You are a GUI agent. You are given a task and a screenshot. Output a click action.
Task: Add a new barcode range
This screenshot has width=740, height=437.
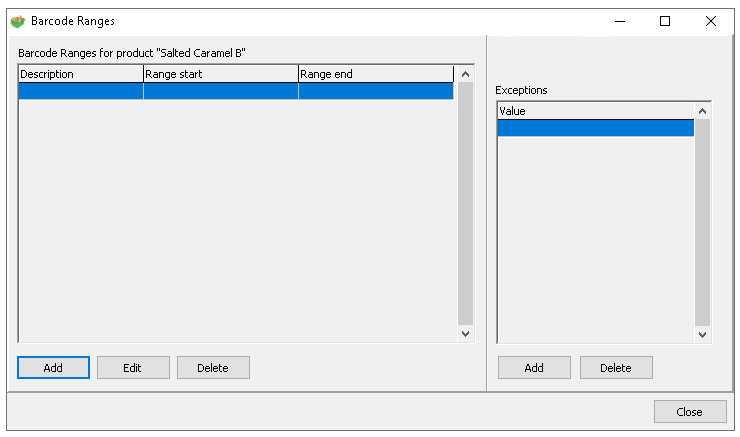pyautogui.click(x=53, y=368)
